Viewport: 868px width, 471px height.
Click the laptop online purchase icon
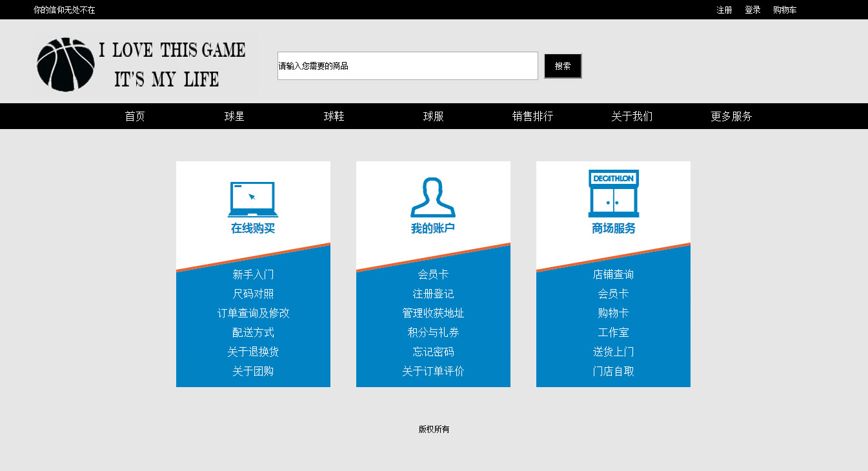(253, 199)
